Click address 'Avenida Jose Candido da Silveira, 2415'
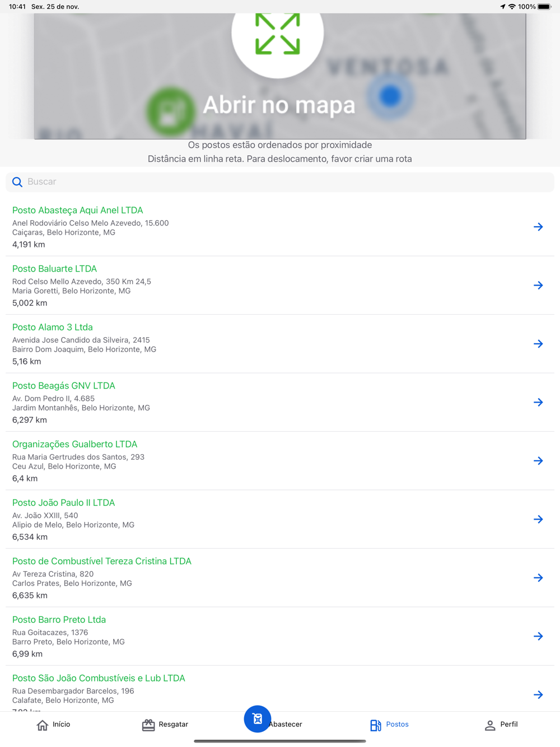 pyautogui.click(x=81, y=340)
